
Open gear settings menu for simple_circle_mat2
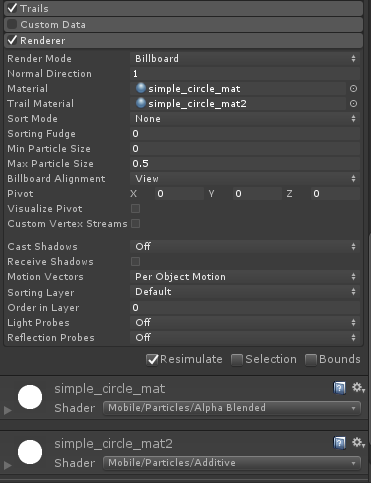(358, 443)
